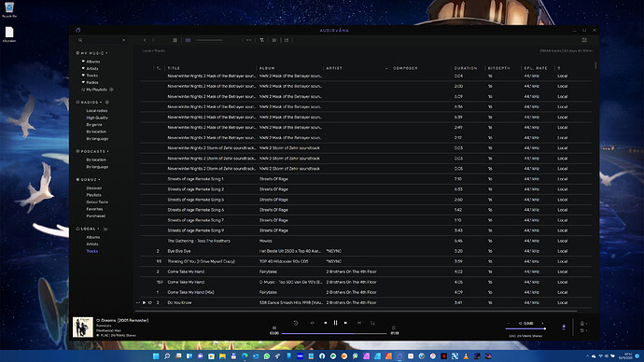This screenshot has width=644, height=362.
Task: Click the Rumours album cover thumbnail
Action: click(x=82, y=327)
